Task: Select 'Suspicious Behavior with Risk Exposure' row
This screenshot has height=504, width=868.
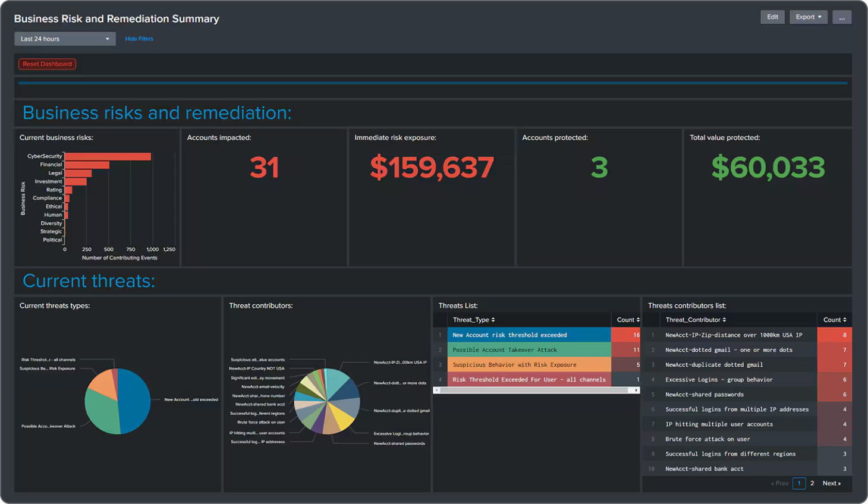Action: click(537, 365)
